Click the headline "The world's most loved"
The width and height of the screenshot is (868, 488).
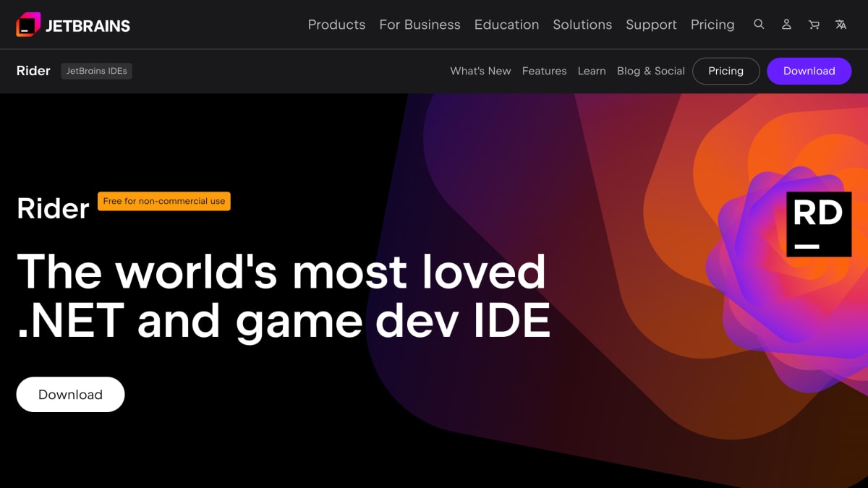click(x=281, y=271)
